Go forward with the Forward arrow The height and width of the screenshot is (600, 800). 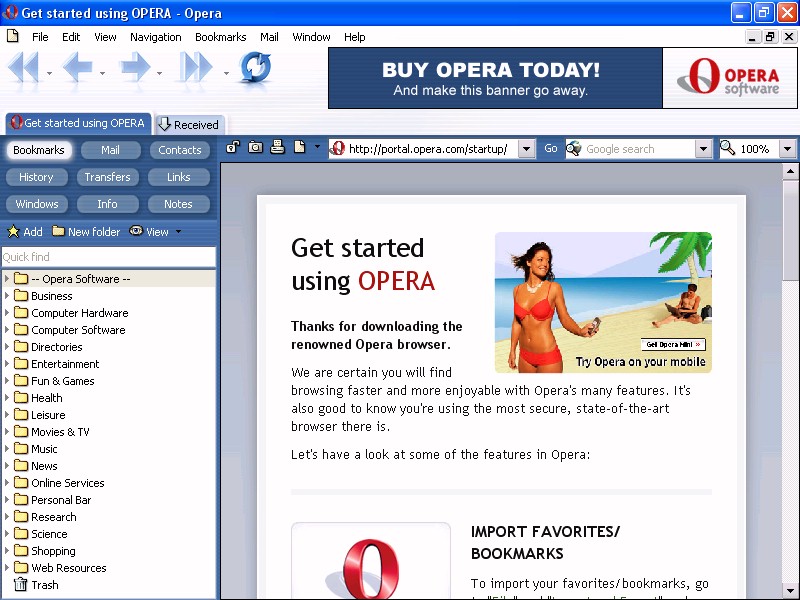pyautogui.click(x=135, y=67)
